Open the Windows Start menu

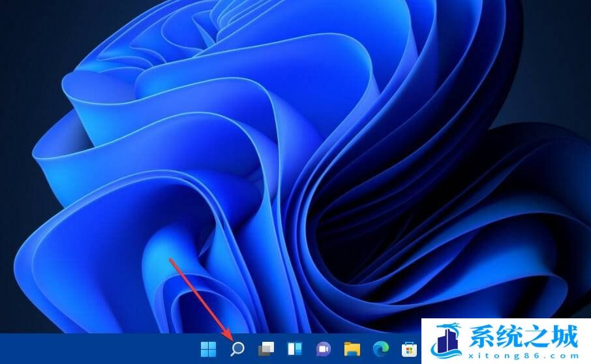tap(209, 349)
